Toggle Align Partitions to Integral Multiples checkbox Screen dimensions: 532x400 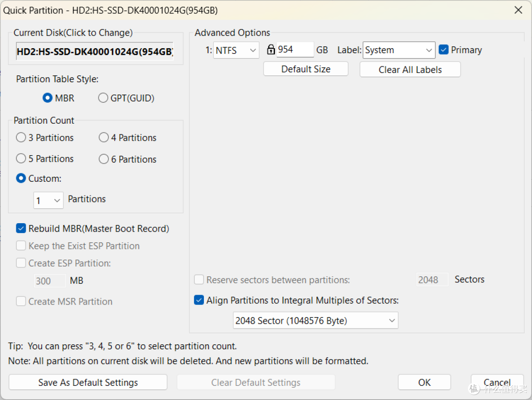199,300
